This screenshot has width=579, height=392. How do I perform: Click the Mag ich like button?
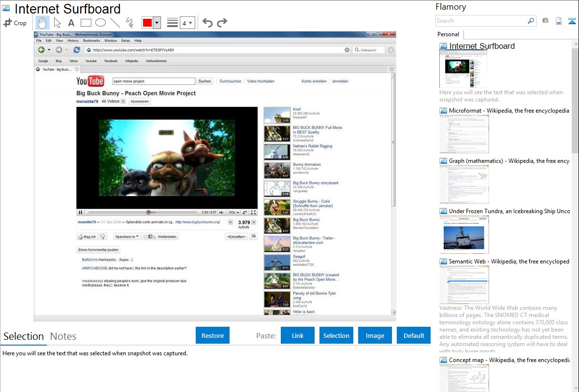tap(87, 237)
